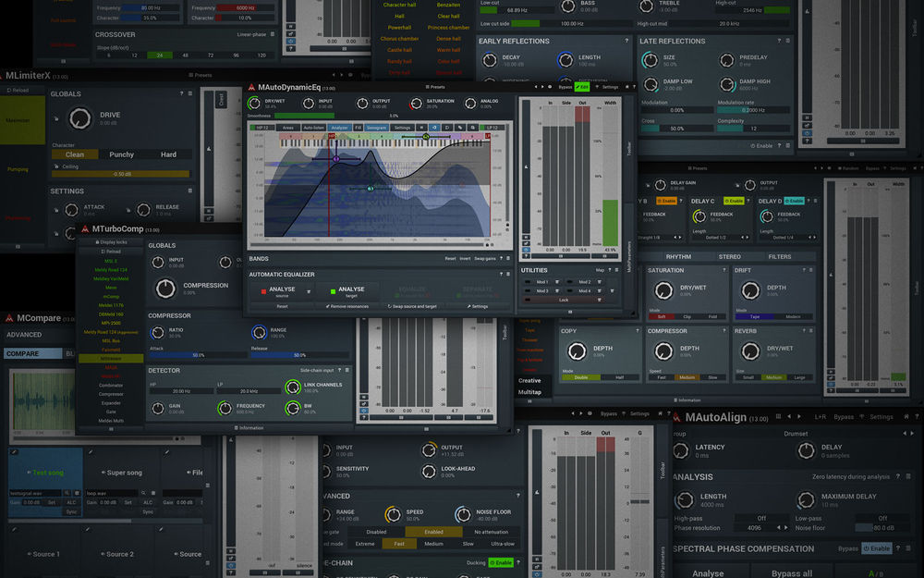Click the MLimiterX Globals help icon
924x578 pixels.
click(x=181, y=93)
